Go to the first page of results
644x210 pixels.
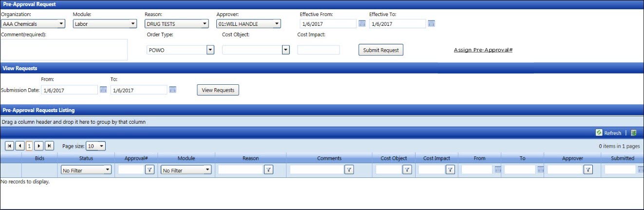tap(9, 146)
